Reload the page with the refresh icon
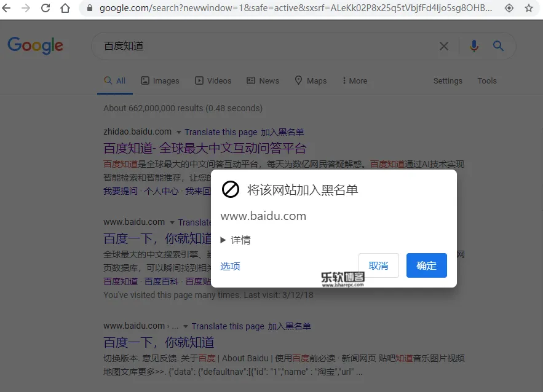The image size is (543, 392). tap(46, 7)
